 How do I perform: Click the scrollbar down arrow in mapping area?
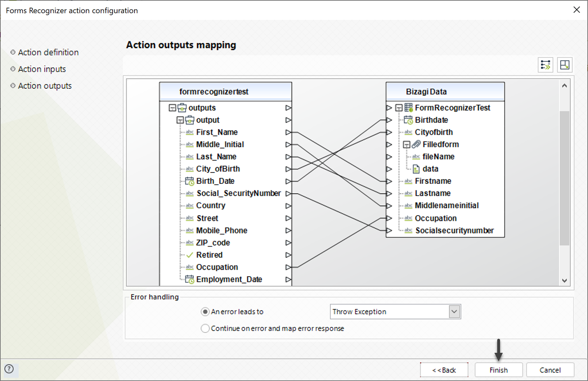tap(564, 280)
